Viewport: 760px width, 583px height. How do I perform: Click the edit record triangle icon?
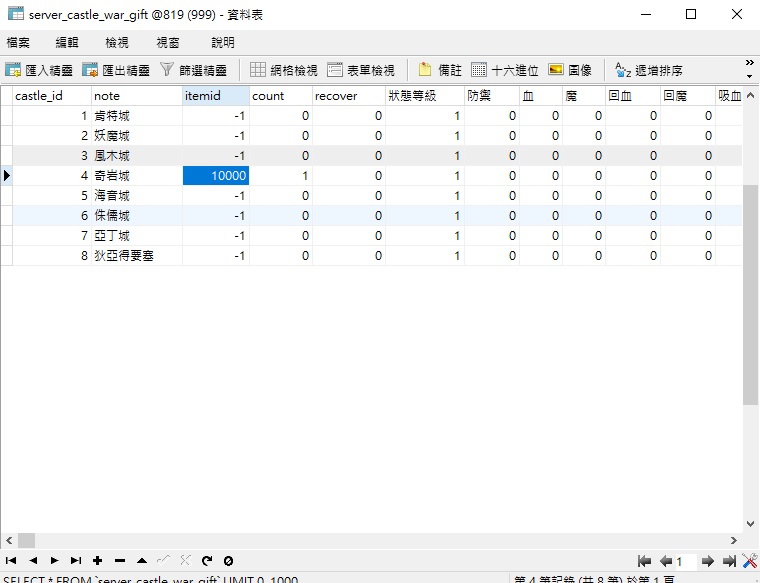(x=142, y=561)
